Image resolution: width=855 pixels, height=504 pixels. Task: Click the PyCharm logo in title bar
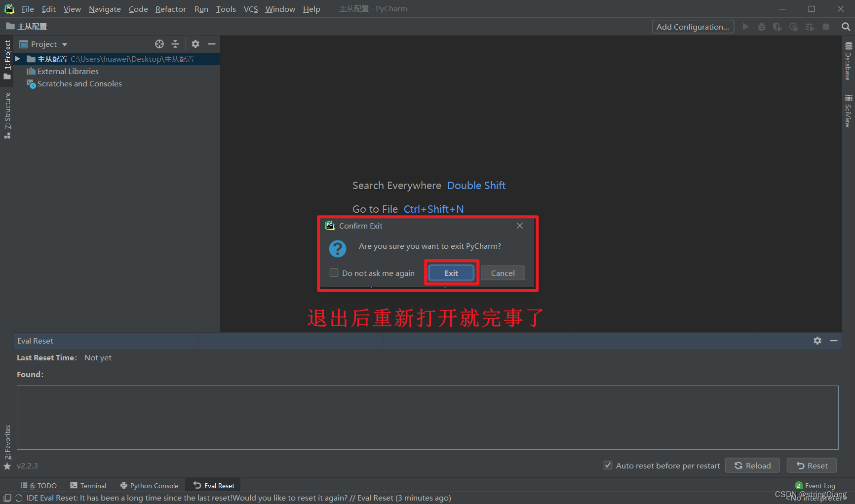pos(9,9)
